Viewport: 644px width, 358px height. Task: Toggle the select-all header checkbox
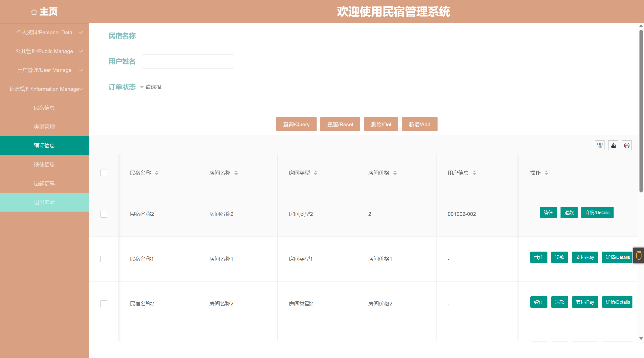104,173
